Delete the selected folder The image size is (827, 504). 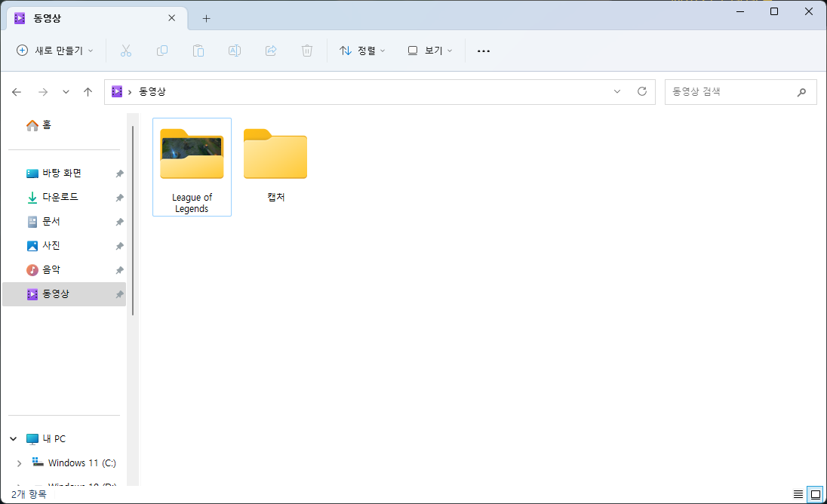tap(306, 51)
